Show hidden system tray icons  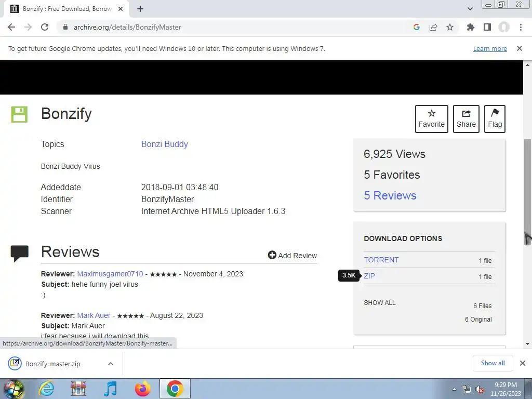coord(454,389)
